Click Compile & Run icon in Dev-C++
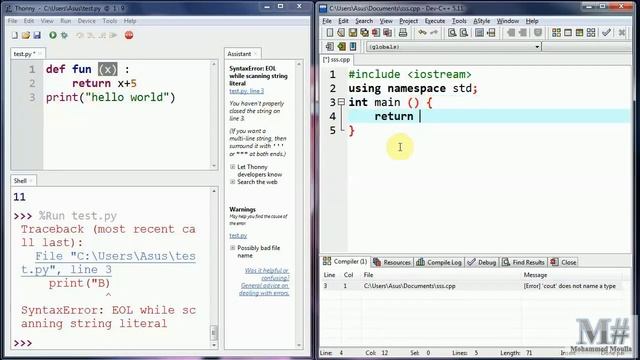This screenshot has height=360, width=640. pyautogui.click(x=579, y=33)
